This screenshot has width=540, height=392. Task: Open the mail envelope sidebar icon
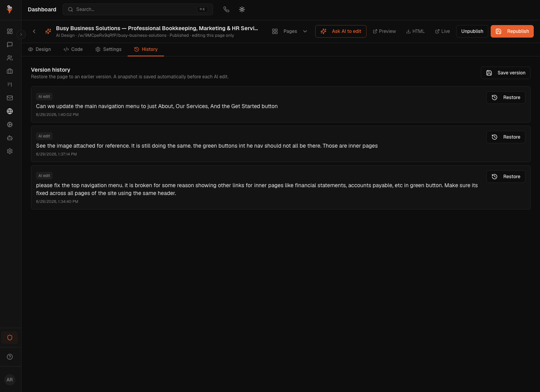(10, 98)
